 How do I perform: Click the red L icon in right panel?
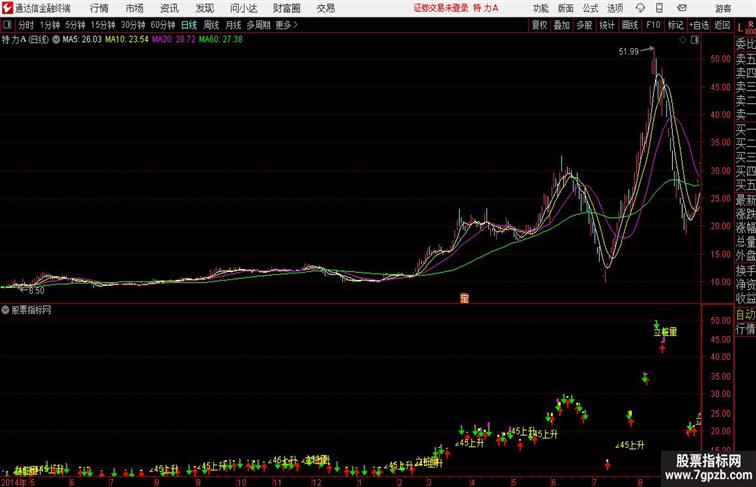click(x=740, y=28)
